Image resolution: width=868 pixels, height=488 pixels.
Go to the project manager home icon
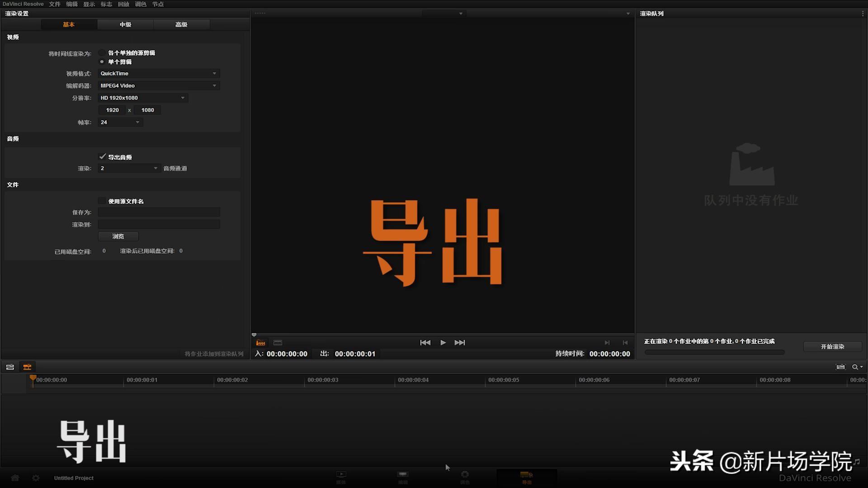tap(15, 478)
